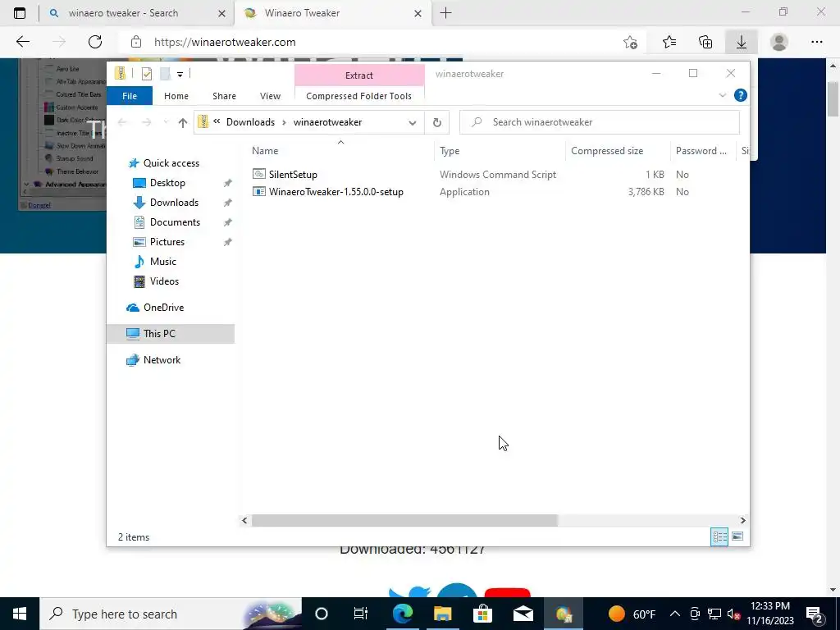Viewport: 840px width, 630px height.
Task: Switch to the Home ribbon tab
Action: click(176, 96)
